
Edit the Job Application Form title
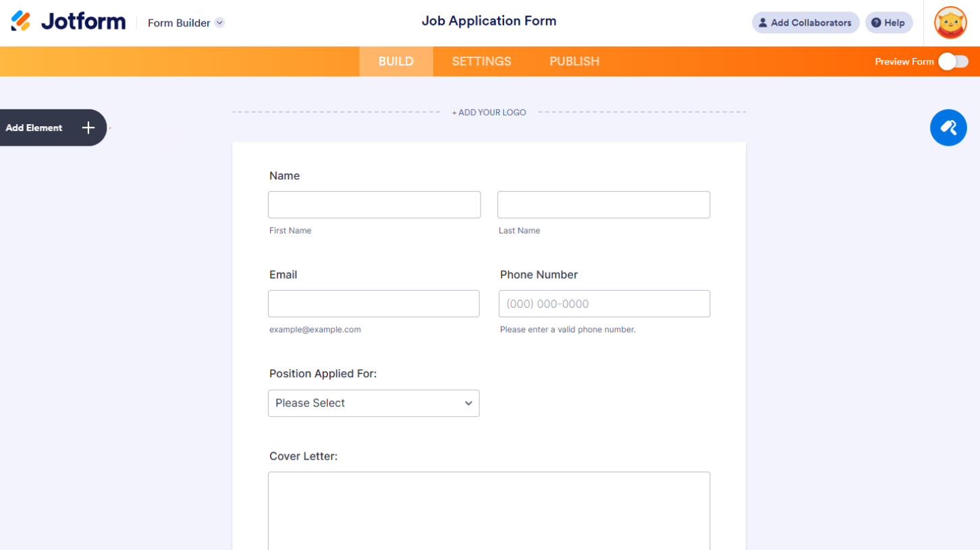(489, 21)
